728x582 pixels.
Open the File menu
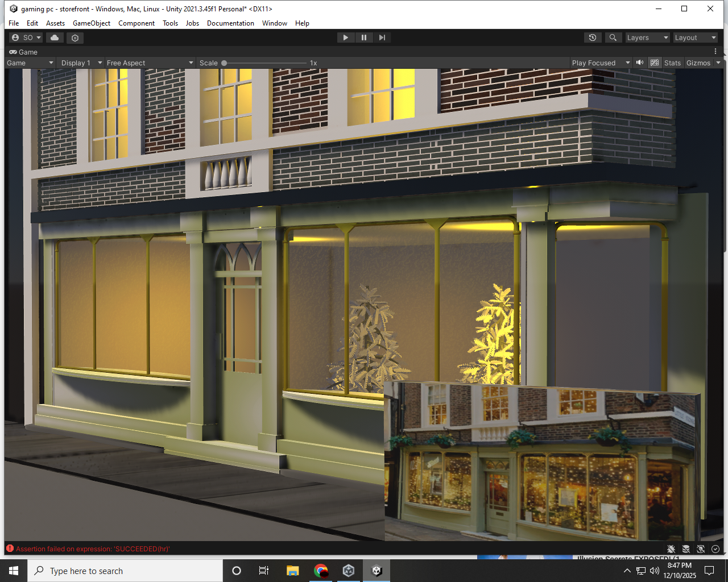[x=14, y=23]
